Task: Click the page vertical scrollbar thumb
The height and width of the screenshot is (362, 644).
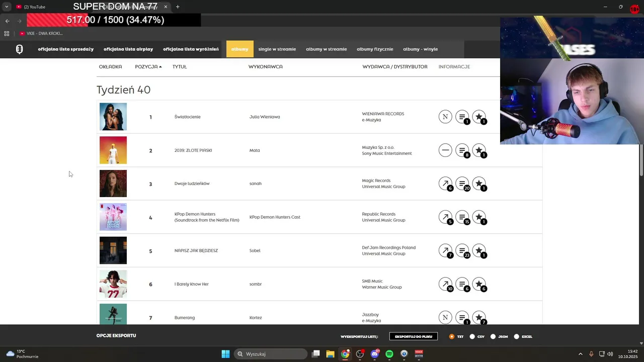Action: point(641,160)
